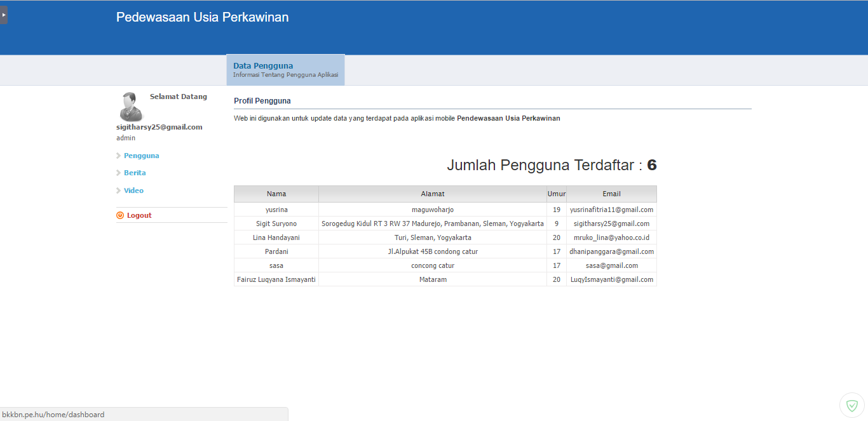Click the address maguwoharjo

pos(433,210)
